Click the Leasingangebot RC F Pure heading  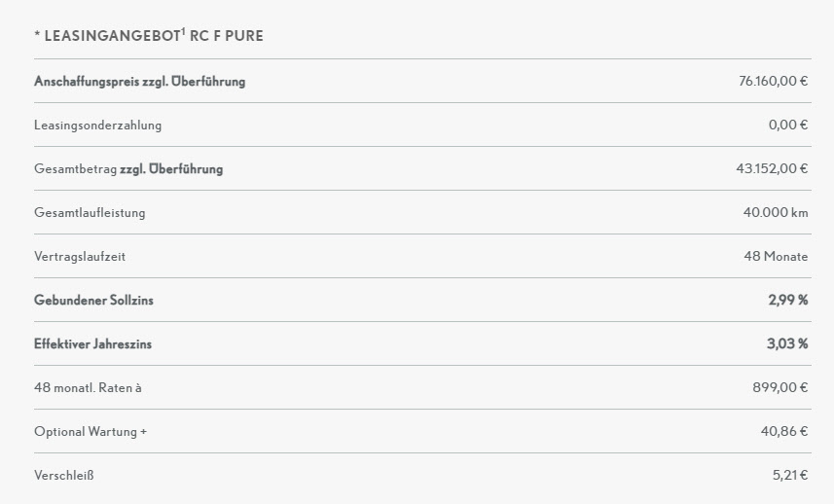149,36
